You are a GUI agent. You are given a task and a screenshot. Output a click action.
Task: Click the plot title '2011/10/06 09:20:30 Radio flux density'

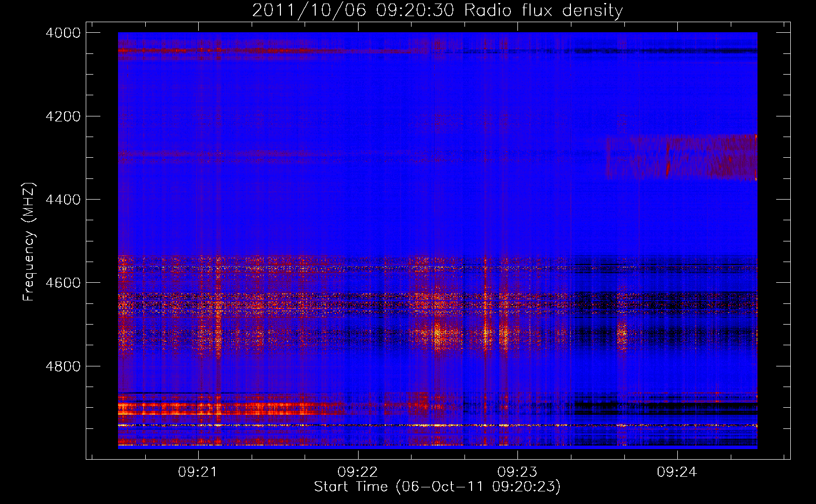click(x=437, y=11)
